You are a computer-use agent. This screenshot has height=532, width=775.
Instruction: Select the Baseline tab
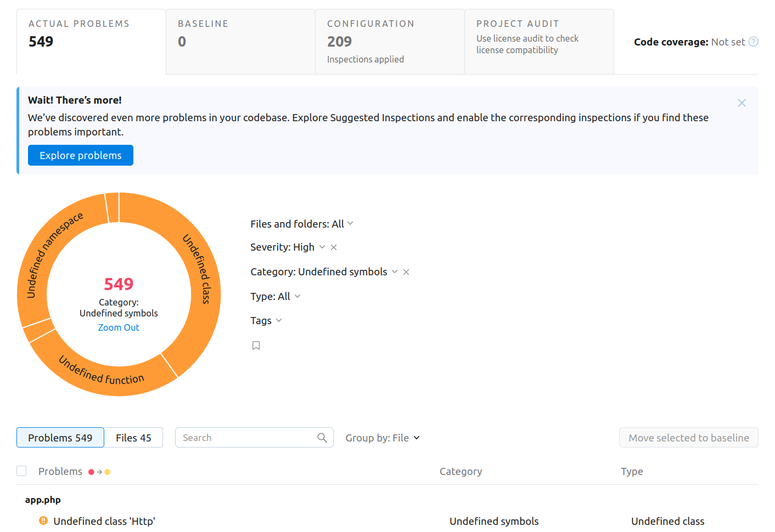240,42
